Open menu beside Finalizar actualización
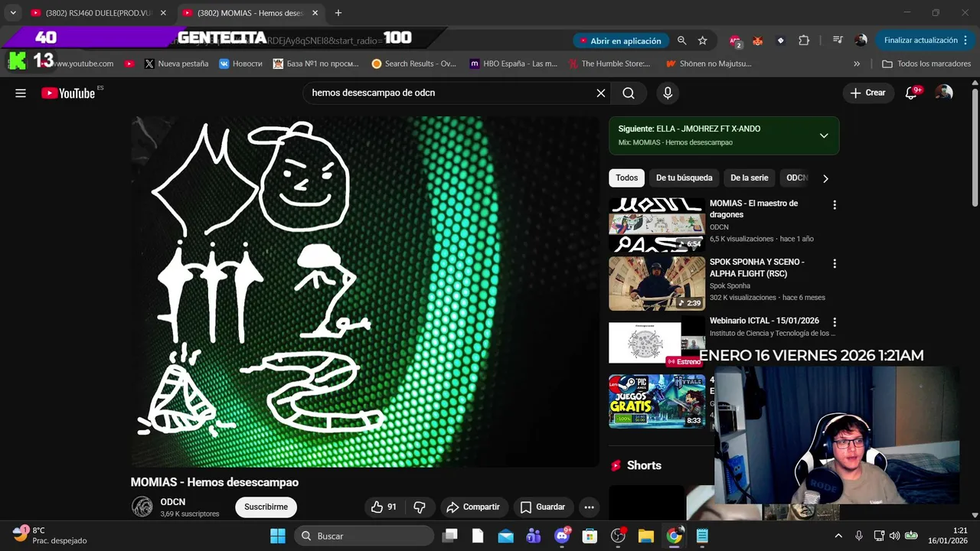The image size is (980, 551). click(x=966, y=41)
